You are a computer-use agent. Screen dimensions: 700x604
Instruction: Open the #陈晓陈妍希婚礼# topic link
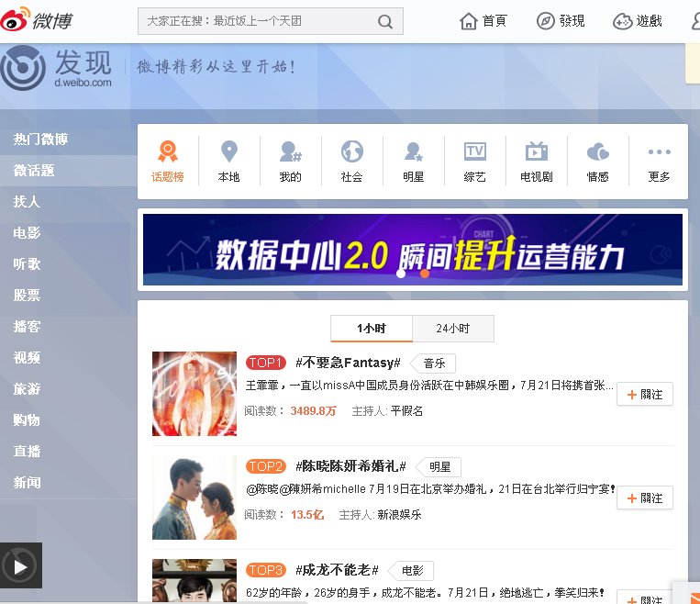coord(350,466)
